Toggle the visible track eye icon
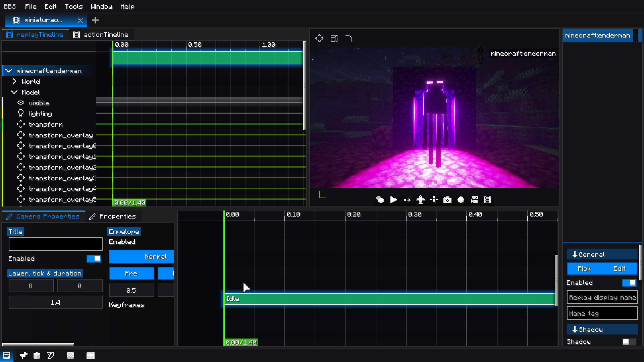Viewport: 644px width, 362px height. click(21, 103)
